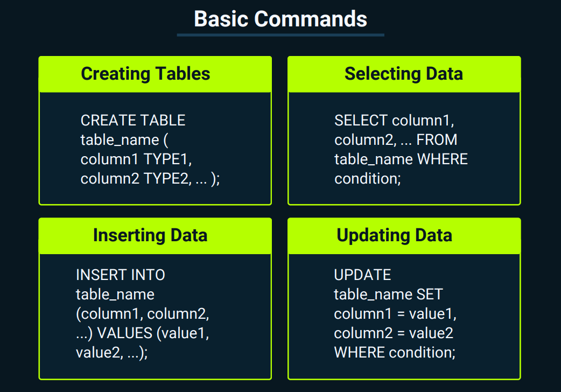Viewport: 561px width, 392px height.
Task: Click the '(column1, column2,' line
Action: coord(142,313)
